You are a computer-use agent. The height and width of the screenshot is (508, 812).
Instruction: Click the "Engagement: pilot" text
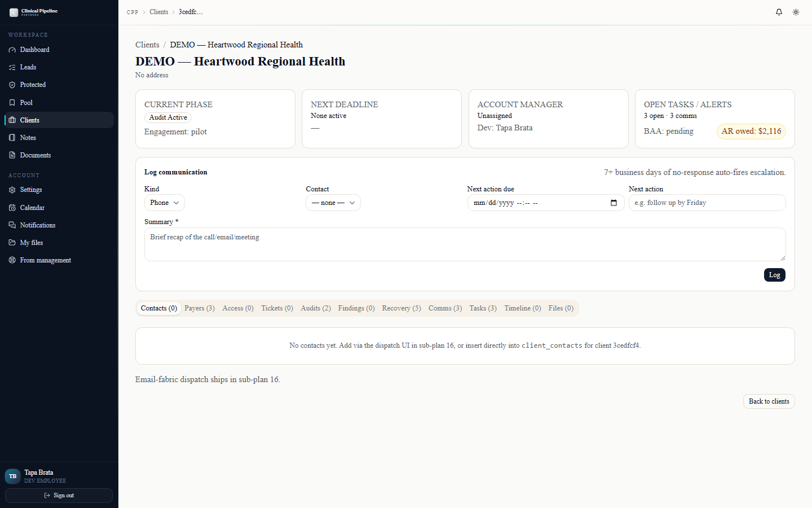175,132
